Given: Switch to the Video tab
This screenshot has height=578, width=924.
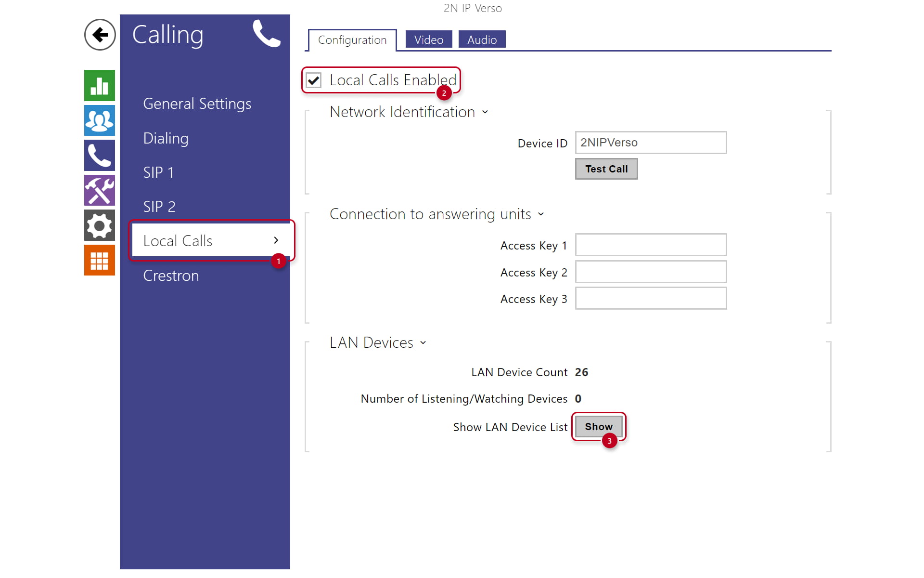Looking at the screenshot, I should pos(429,39).
